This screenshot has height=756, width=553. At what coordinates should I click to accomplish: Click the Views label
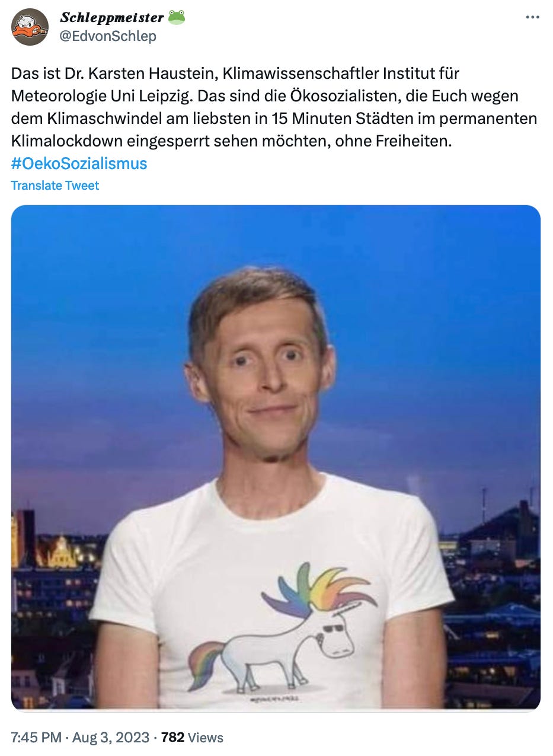click(206, 738)
